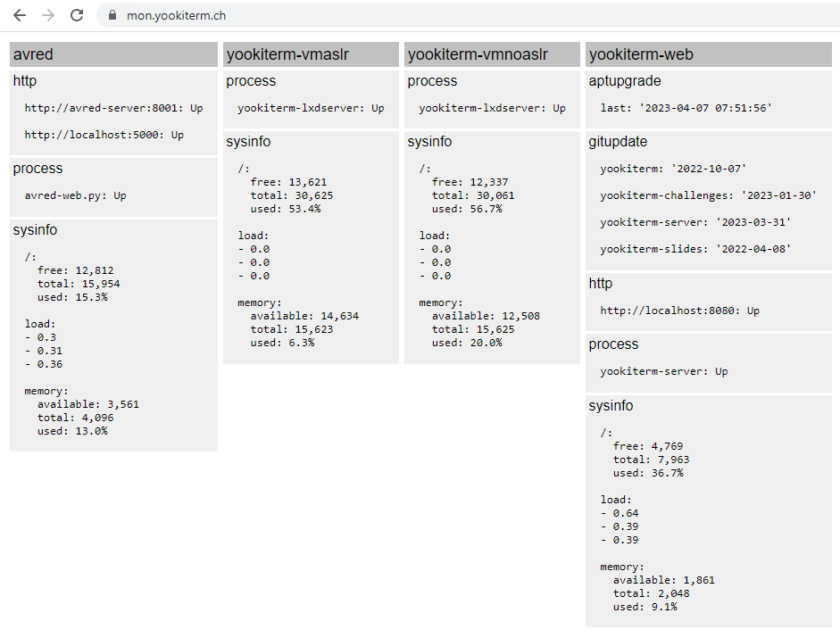Click the aptupgrade section title
This screenshot has height=638, width=840.
pos(625,81)
